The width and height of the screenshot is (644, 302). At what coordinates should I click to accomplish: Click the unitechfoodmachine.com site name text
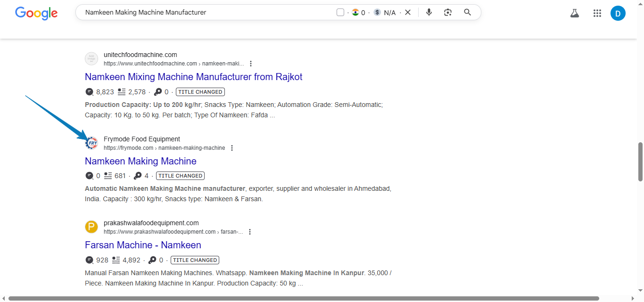(x=140, y=55)
